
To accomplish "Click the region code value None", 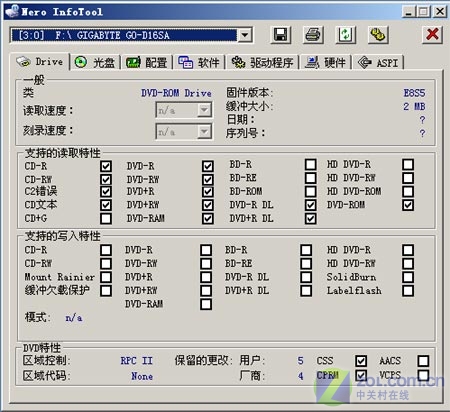I will [x=142, y=376].
